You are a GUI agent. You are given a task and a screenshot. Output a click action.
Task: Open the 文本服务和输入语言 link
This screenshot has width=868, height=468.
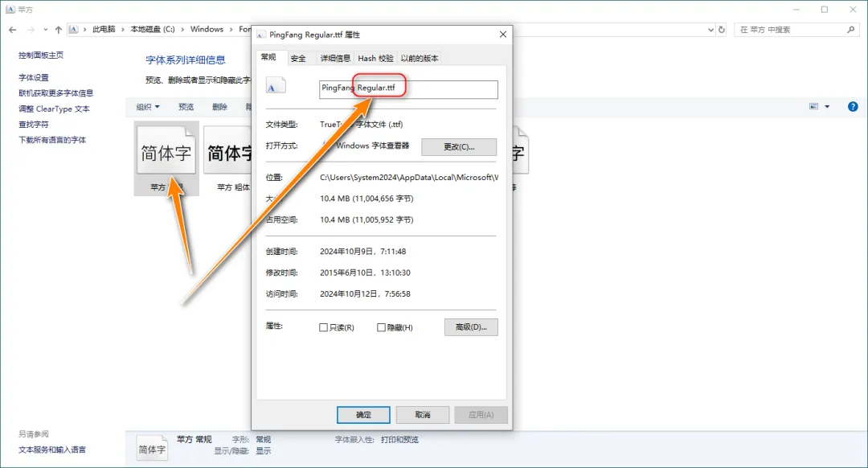pos(52,450)
